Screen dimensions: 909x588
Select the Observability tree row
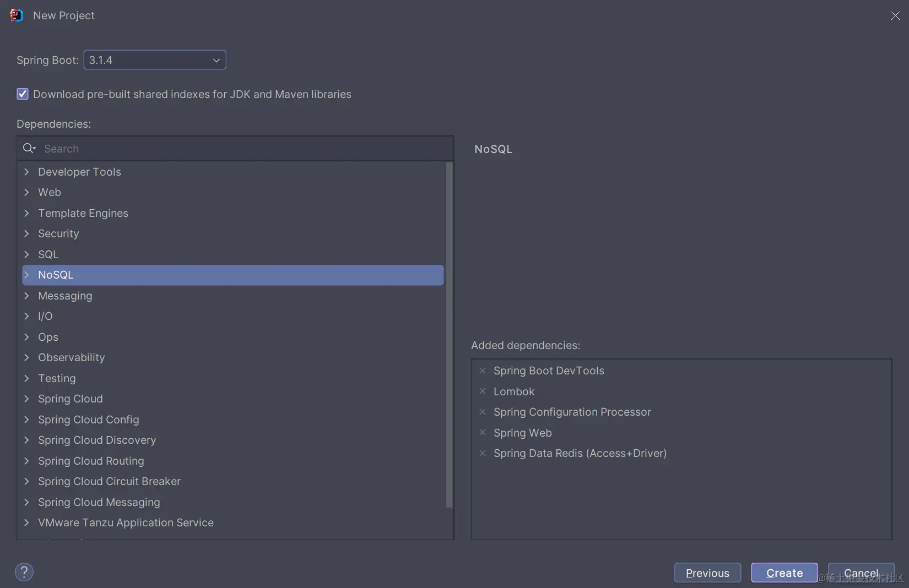pyautogui.click(x=233, y=357)
